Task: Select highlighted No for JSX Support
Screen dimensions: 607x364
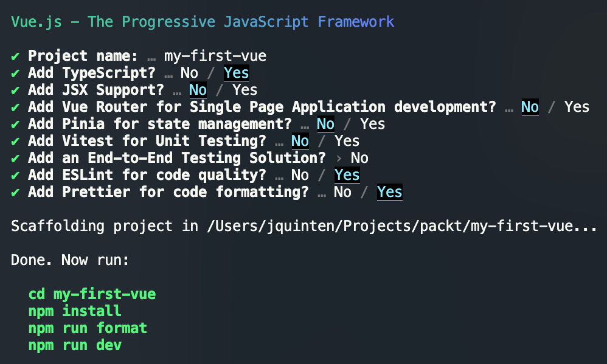Action: pyautogui.click(x=198, y=90)
